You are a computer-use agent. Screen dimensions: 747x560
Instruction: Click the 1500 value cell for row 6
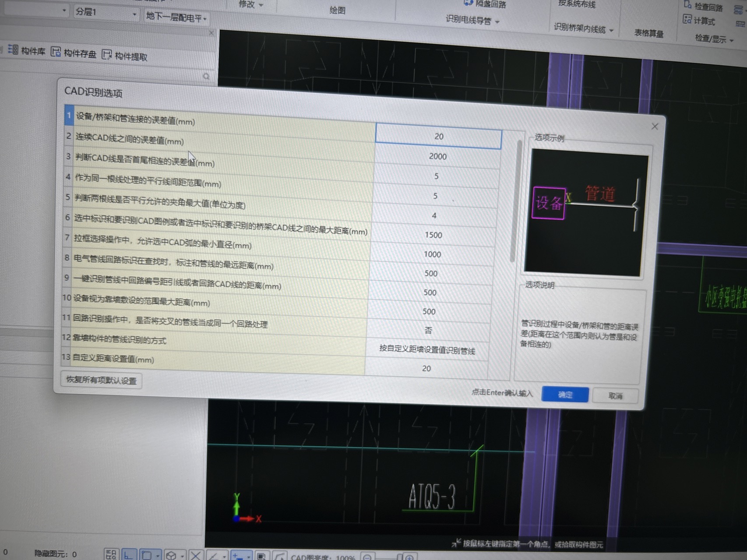pos(433,235)
